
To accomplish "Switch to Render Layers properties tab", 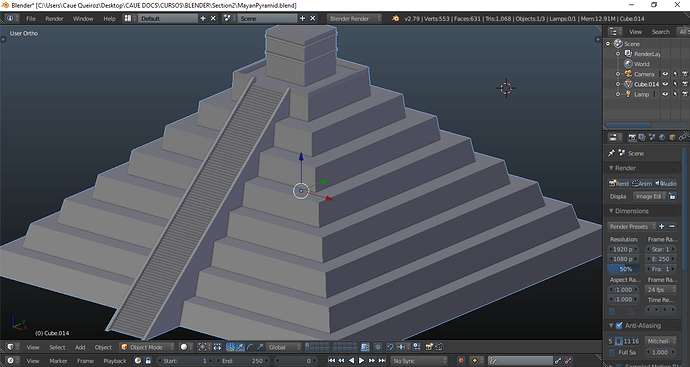I will coord(642,137).
